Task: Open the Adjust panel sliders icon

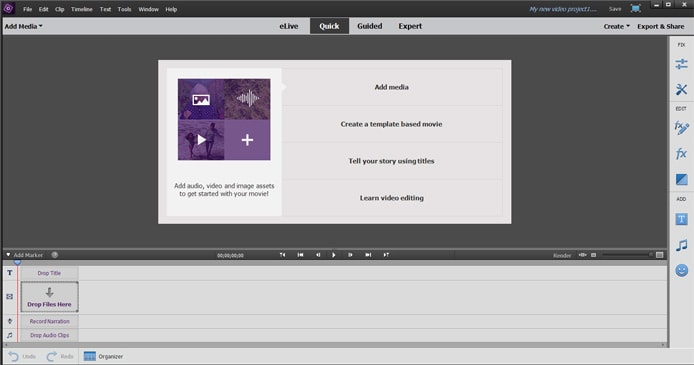Action: [681, 64]
